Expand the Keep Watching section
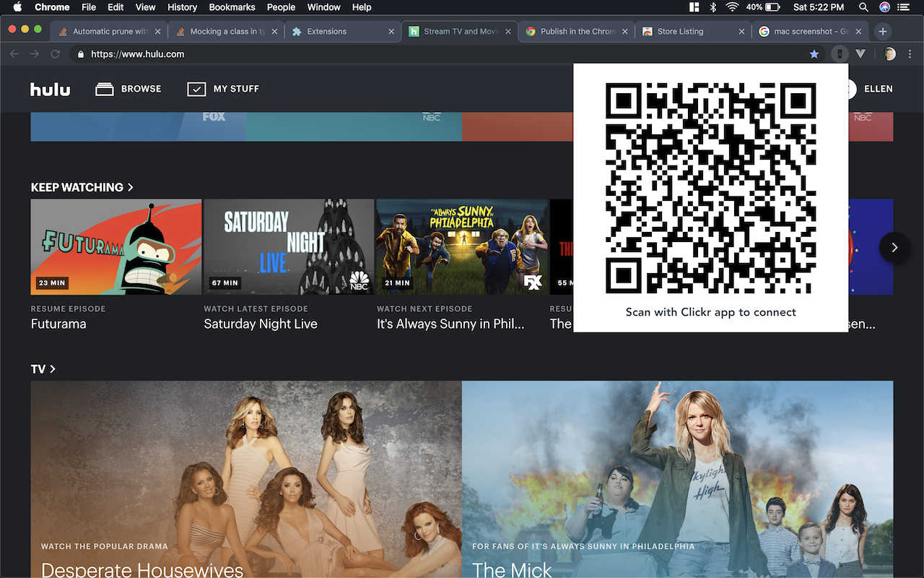 pyautogui.click(x=82, y=187)
